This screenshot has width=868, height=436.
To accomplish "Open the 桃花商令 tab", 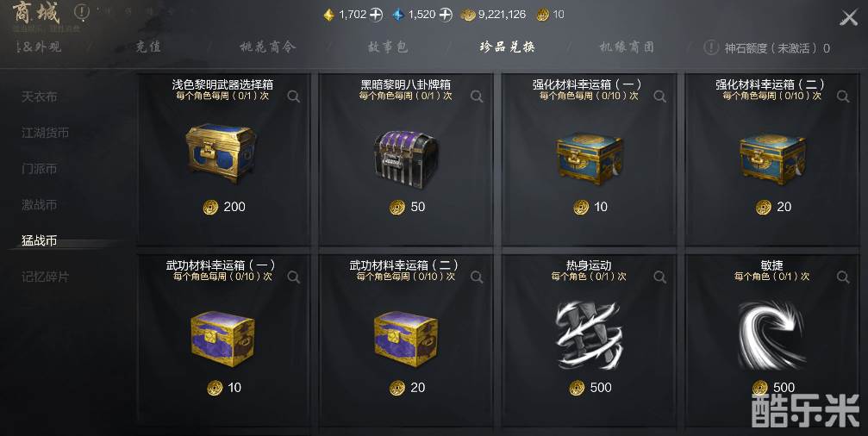I will coord(268,47).
